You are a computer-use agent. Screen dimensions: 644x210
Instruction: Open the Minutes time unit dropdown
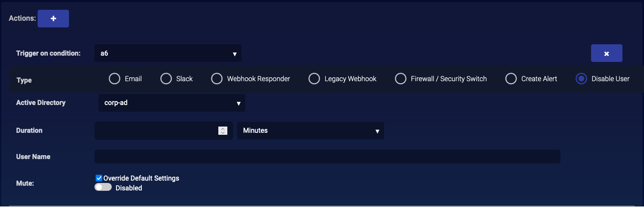coord(310,130)
